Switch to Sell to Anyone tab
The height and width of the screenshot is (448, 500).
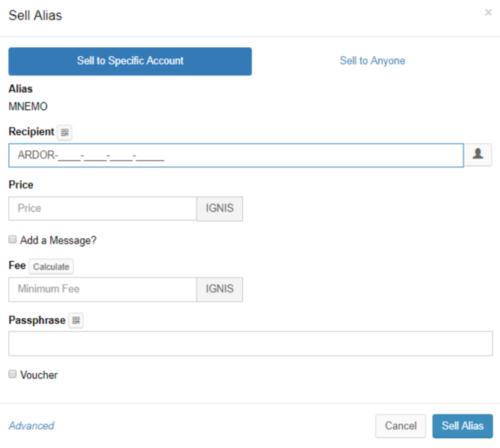[372, 61]
